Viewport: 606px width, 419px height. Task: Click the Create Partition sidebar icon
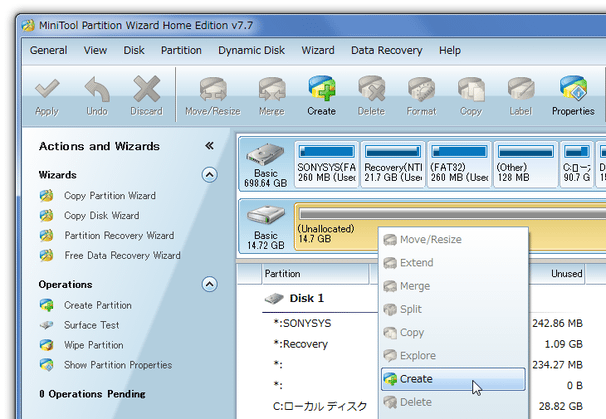(x=47, y=305)
